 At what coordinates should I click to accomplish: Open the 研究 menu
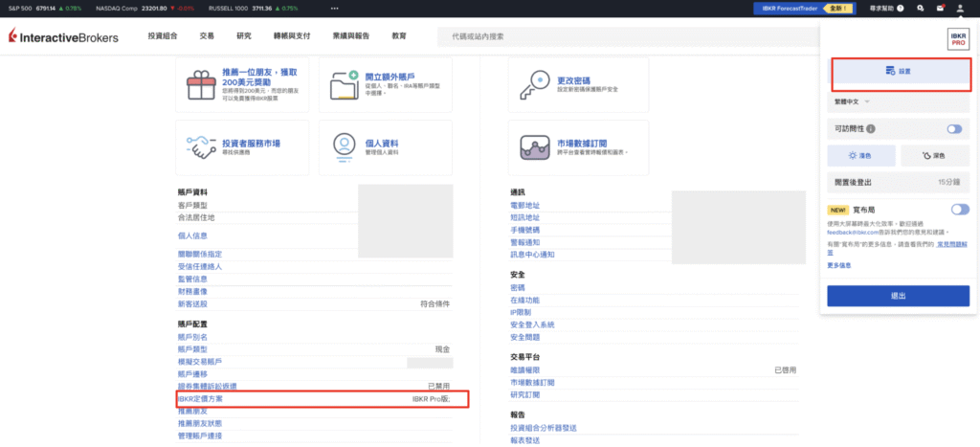[244, 36]
